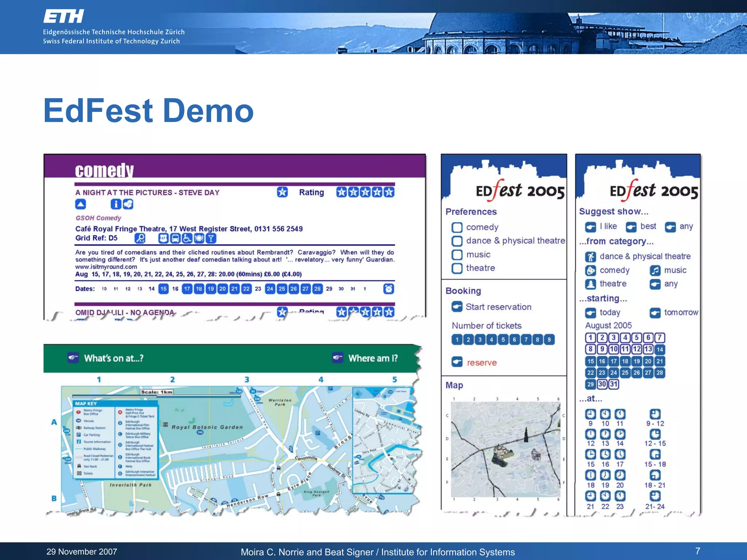Pick the 9 - 12 time range clock
747x560 pixels.
[x=655, y=414]
